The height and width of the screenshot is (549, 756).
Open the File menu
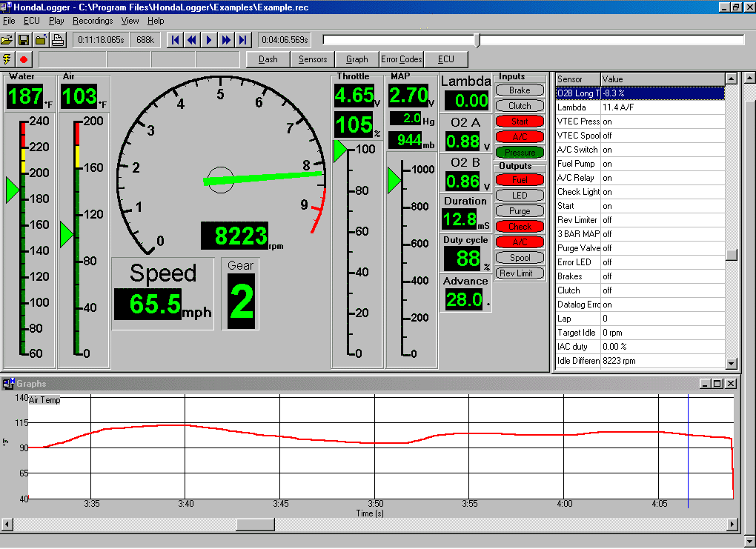(x=9, y=21)
